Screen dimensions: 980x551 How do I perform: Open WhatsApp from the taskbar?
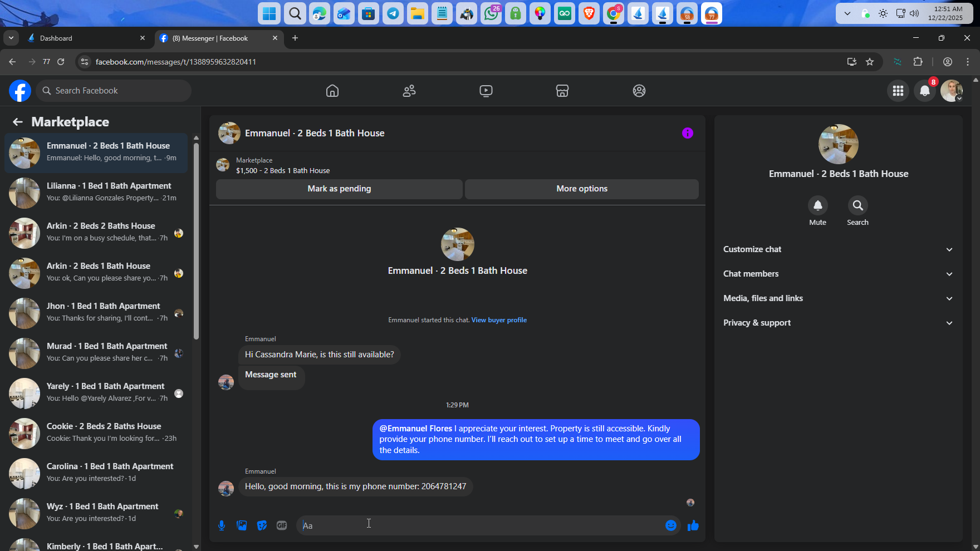[x=491, y=13]
